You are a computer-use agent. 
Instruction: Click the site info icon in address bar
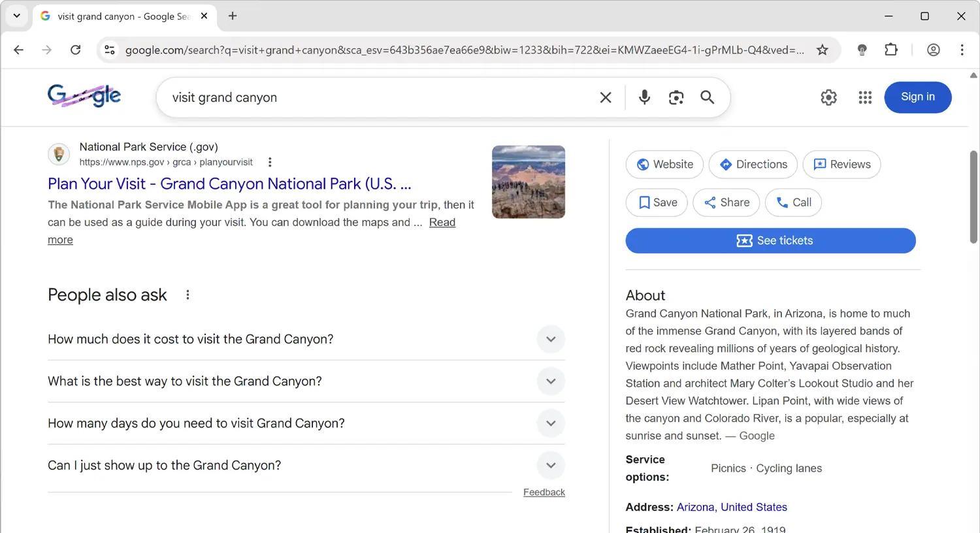[110, 49]
